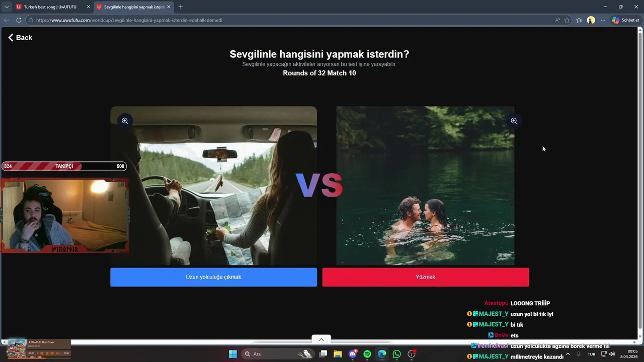Click the TAKİPÇİ follower goal bar

point(64,166)
